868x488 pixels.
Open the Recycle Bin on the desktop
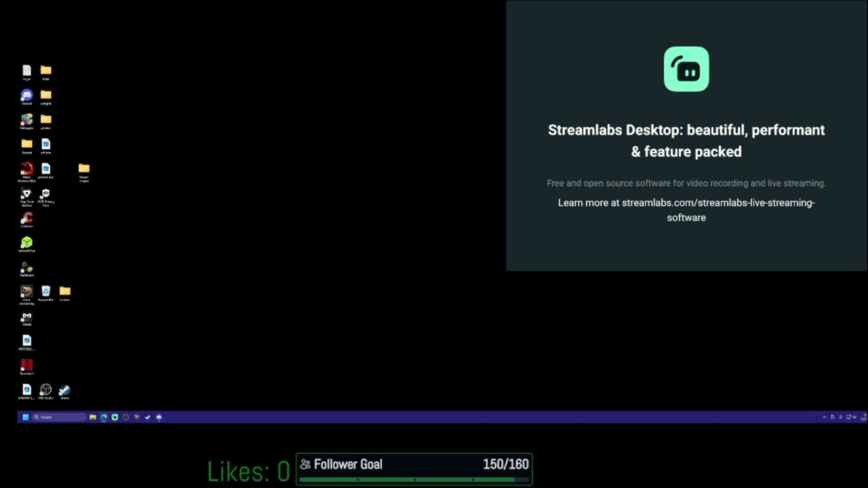click(45, 293)
